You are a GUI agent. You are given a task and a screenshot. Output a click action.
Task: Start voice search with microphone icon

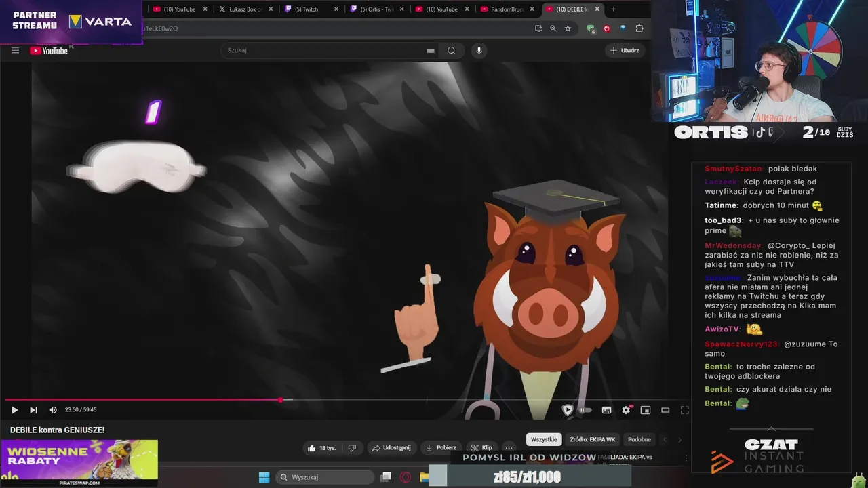pyautogui.click(x=479, y=50)
